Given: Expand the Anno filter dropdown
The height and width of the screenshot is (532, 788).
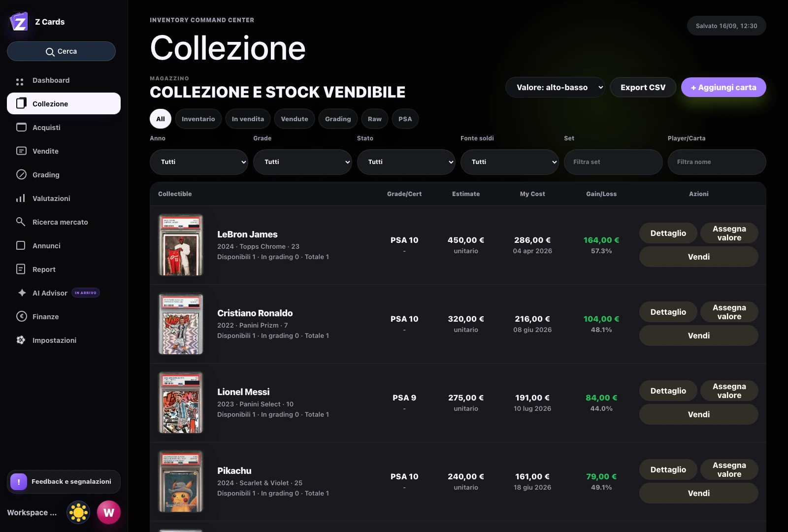Looking at the screenshot, I should [x=199, y=162].
